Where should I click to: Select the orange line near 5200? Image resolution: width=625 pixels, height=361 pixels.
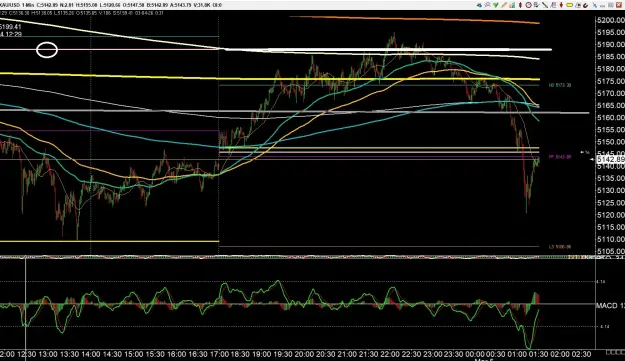point(415,19)
